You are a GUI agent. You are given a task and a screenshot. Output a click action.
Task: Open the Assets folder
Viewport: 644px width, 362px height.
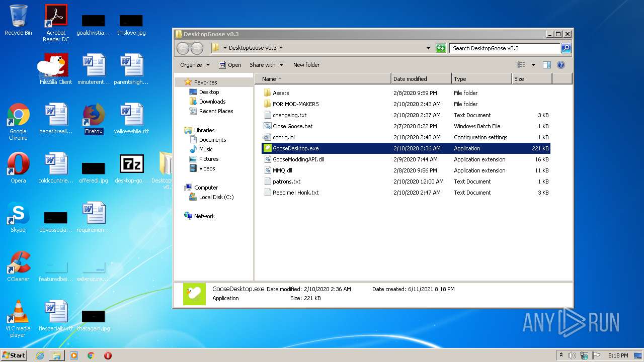(x=280, y=93)
